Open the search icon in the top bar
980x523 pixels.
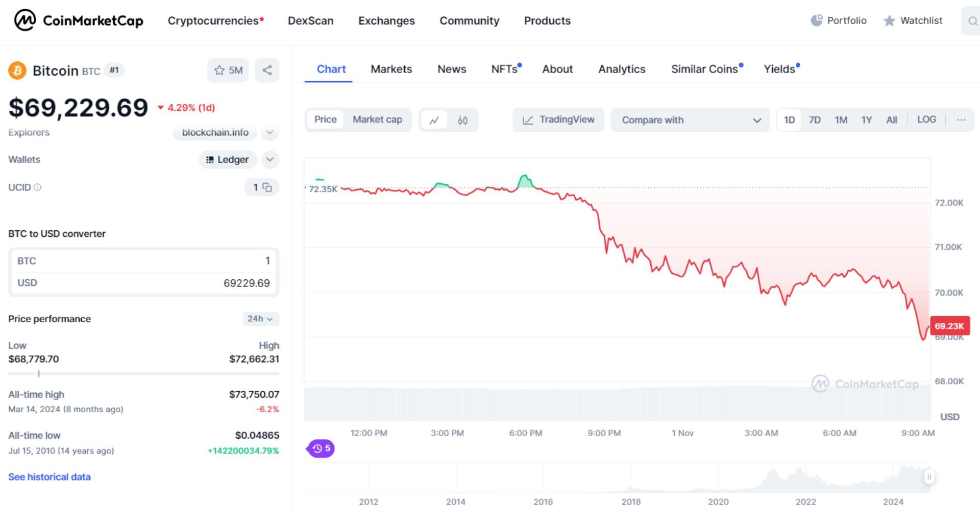[971, 21]
